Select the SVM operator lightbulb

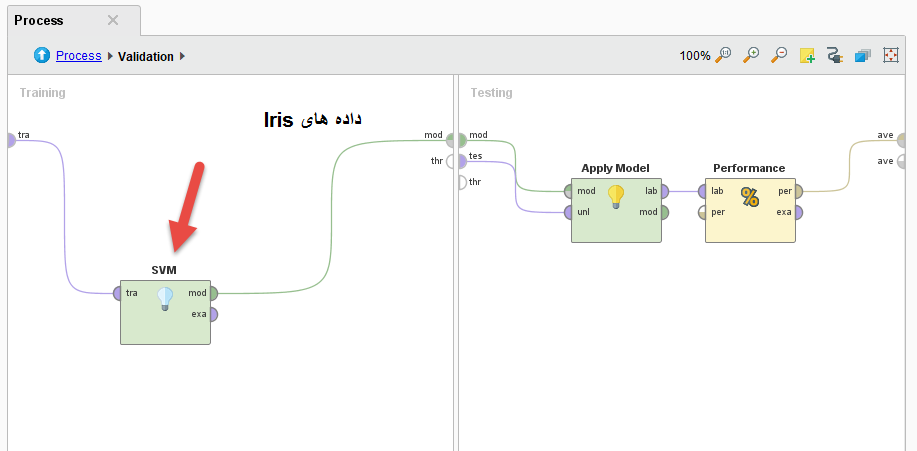click(166, 298)
